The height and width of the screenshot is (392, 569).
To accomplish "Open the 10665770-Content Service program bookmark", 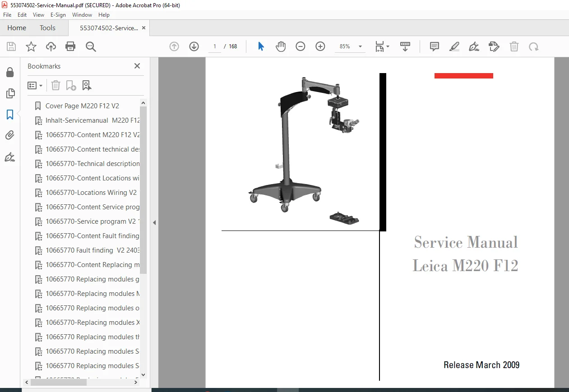I will (93, 207).
